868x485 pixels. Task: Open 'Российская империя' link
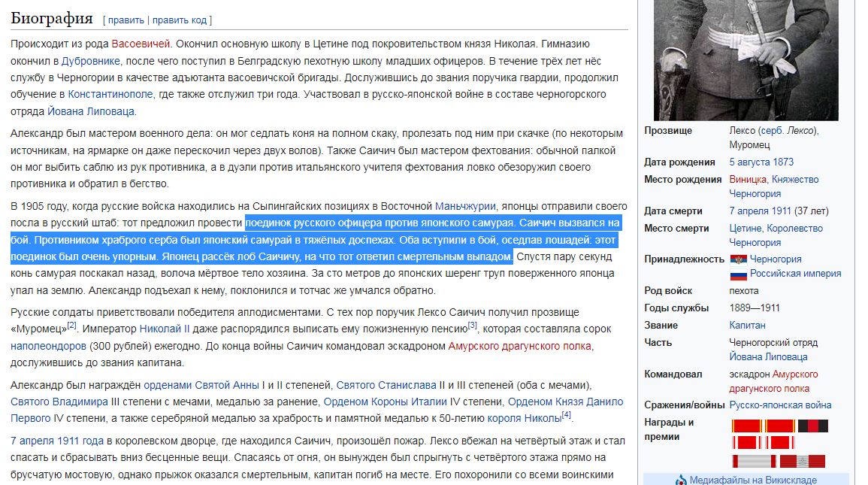796,274
